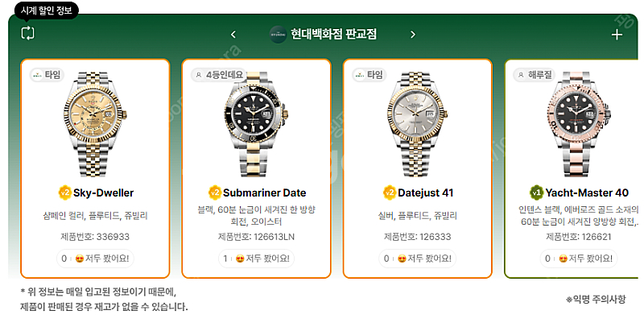Go to previous store with left chevron
The height and width of the screenshot is (323, 644).
(233, 35)
